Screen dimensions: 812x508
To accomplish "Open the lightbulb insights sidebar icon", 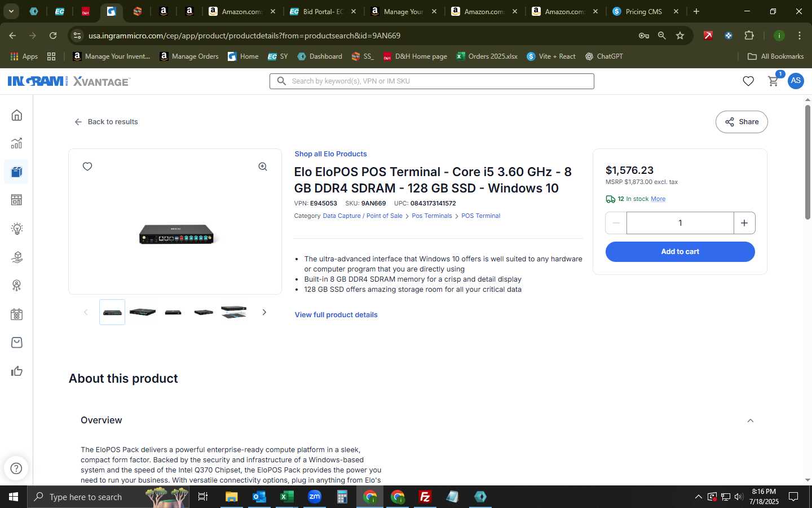I will [17, 229].
